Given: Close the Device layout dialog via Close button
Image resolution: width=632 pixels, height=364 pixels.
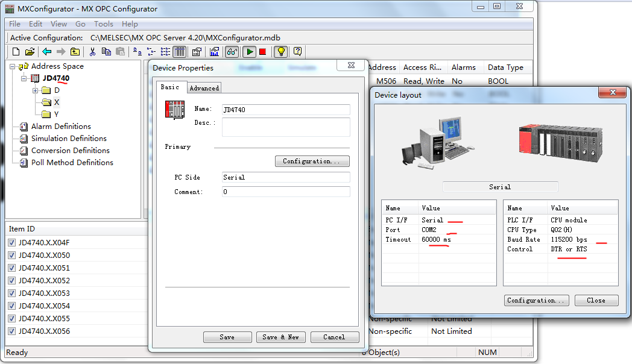Looking at the screenshot, I should 596,300.
